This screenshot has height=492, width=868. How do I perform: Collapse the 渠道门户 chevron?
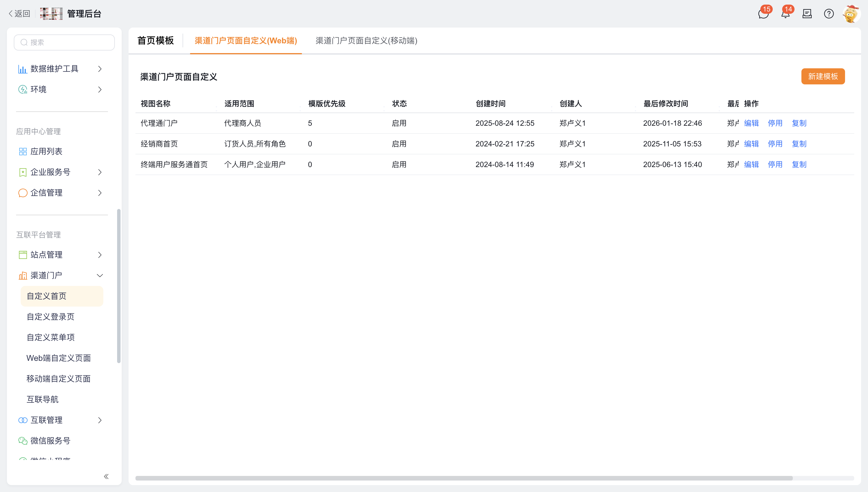[x=100, y=275]
